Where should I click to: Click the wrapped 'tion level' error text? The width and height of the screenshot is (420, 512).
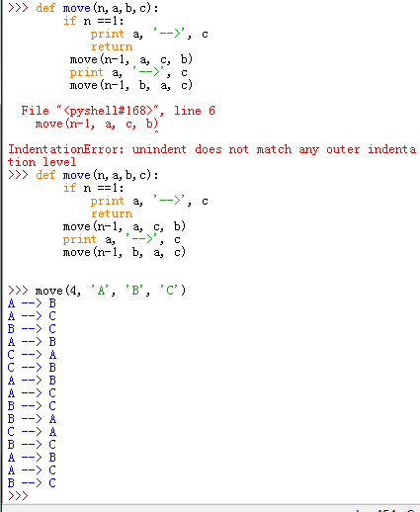click(x=42, y=162)
